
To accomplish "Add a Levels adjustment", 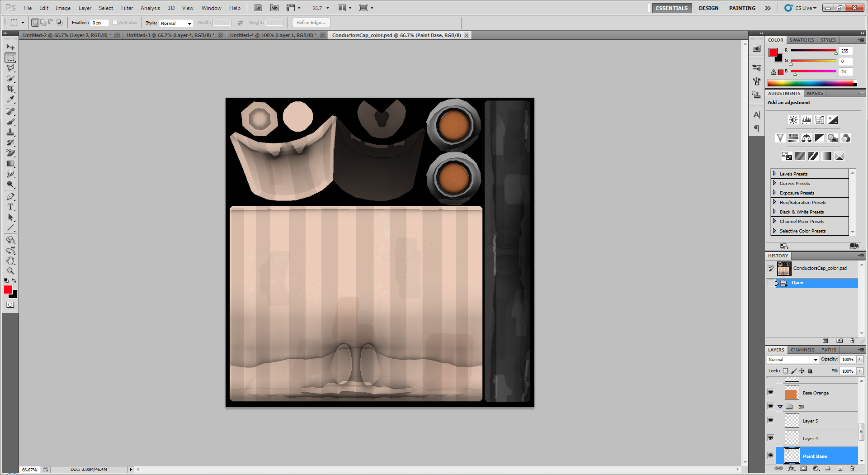I will [807, 120].
